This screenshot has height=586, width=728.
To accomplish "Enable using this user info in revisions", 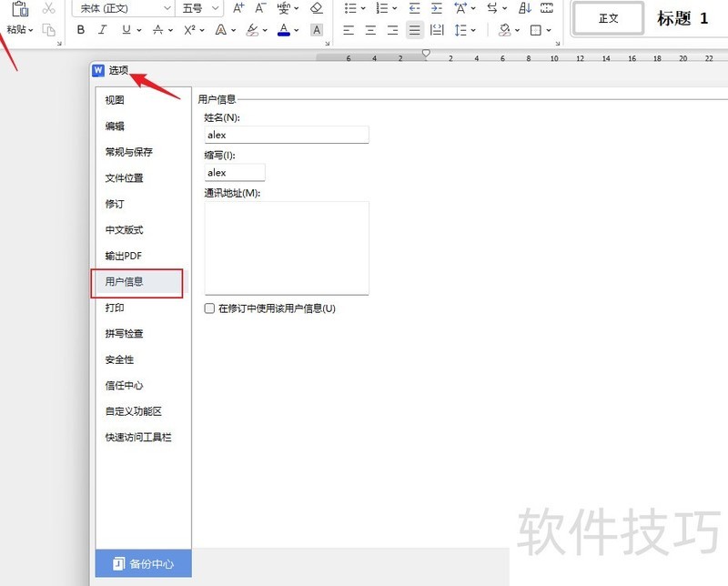I will (x=210, y=308).
